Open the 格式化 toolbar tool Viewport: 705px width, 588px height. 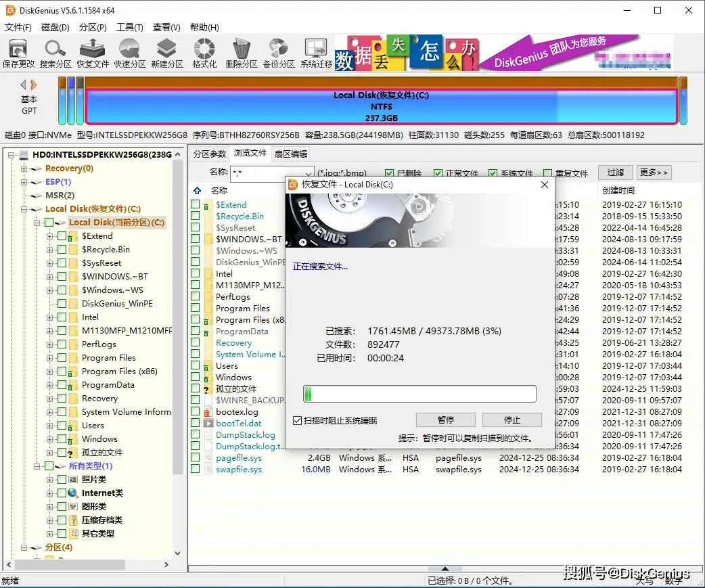click(204, 53)
